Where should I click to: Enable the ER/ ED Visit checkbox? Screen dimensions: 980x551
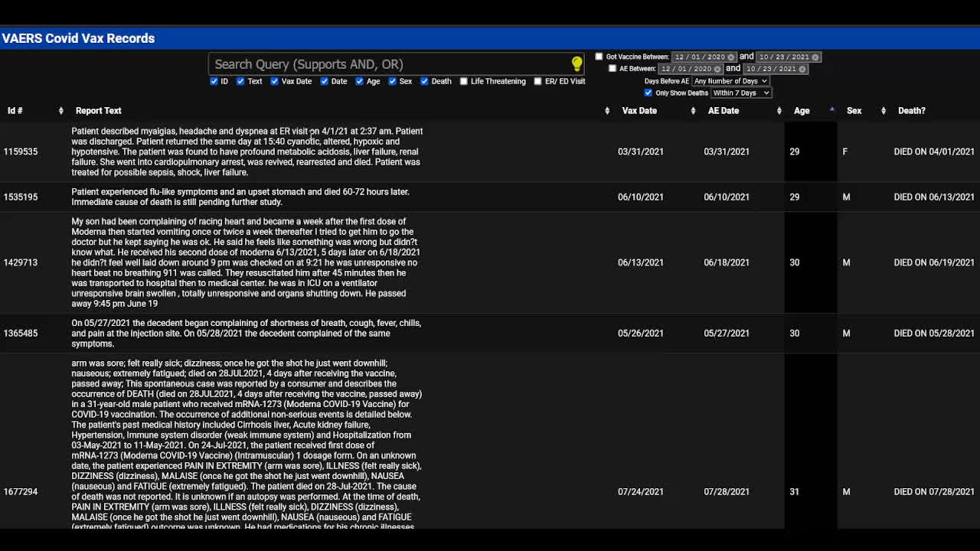click(x=537, y=81)
